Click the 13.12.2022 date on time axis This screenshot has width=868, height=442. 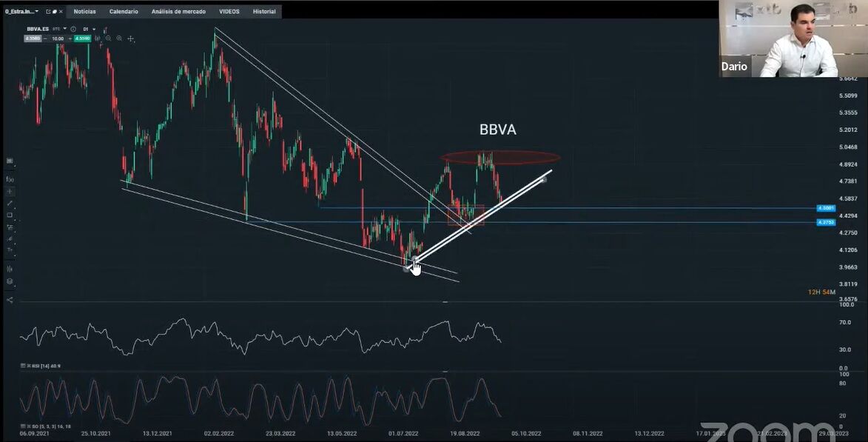click(650, 433)
